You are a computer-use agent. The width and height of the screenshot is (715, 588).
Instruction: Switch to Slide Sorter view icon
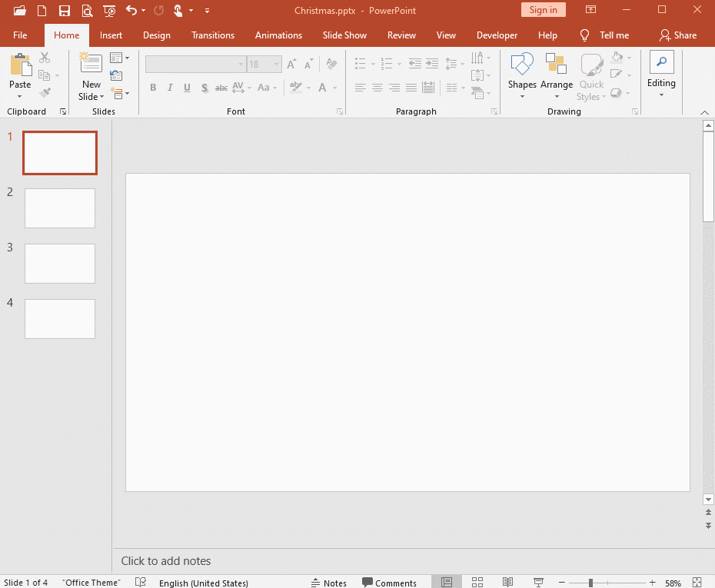tap(477, 582)
